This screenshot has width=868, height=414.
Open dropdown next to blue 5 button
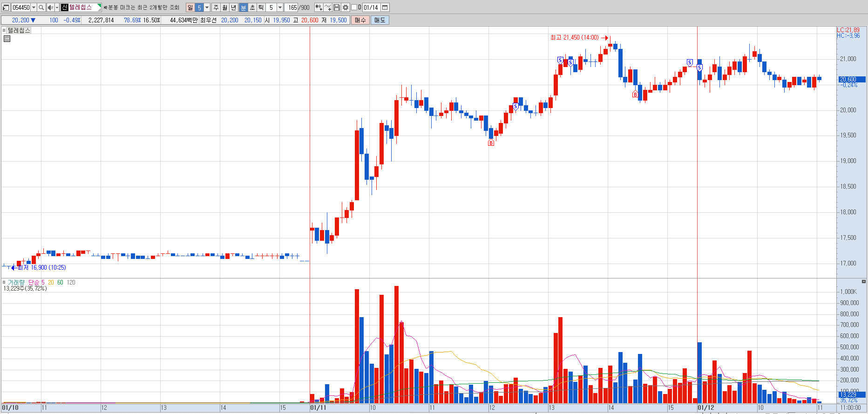click(207, 7)
